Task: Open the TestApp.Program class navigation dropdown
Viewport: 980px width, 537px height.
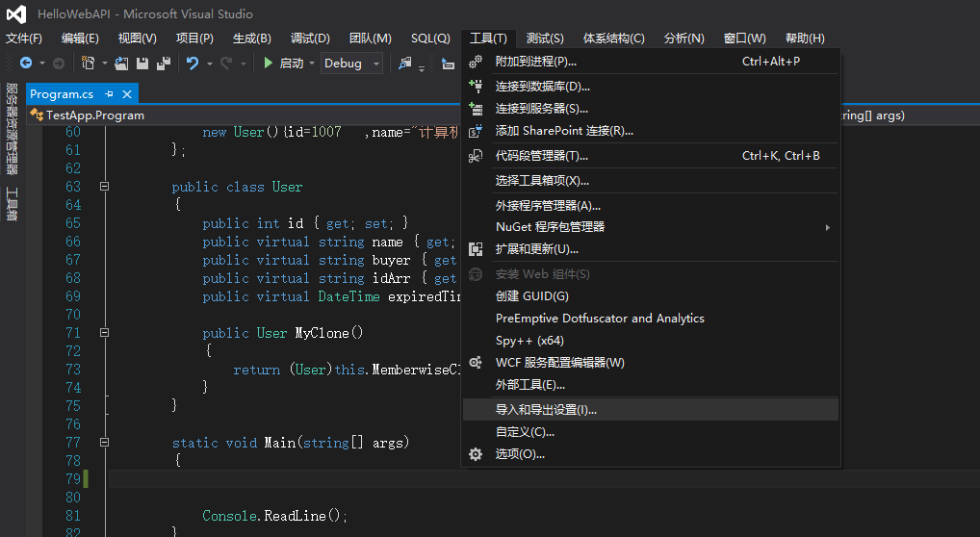Action: click(x=244, y=115)
